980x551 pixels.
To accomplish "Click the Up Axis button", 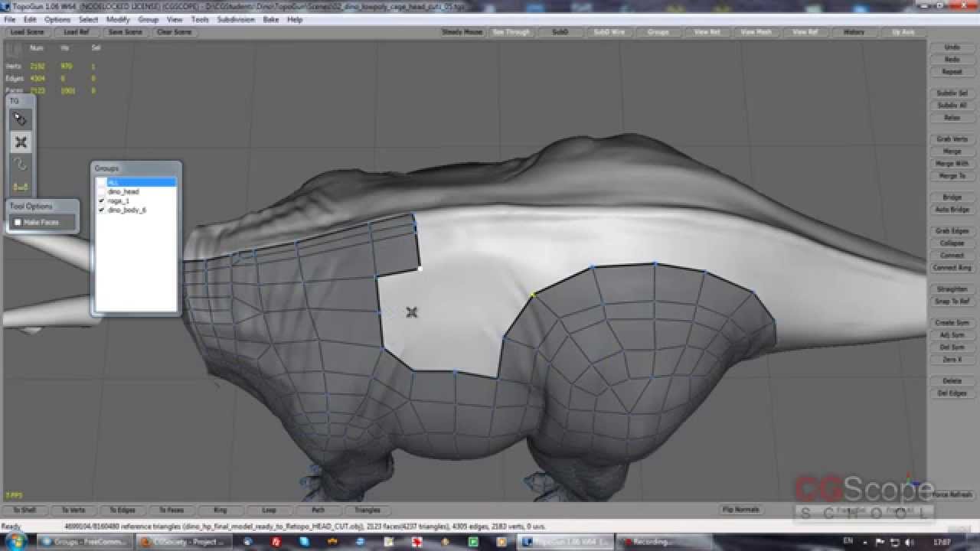I will tap(903, 32).
